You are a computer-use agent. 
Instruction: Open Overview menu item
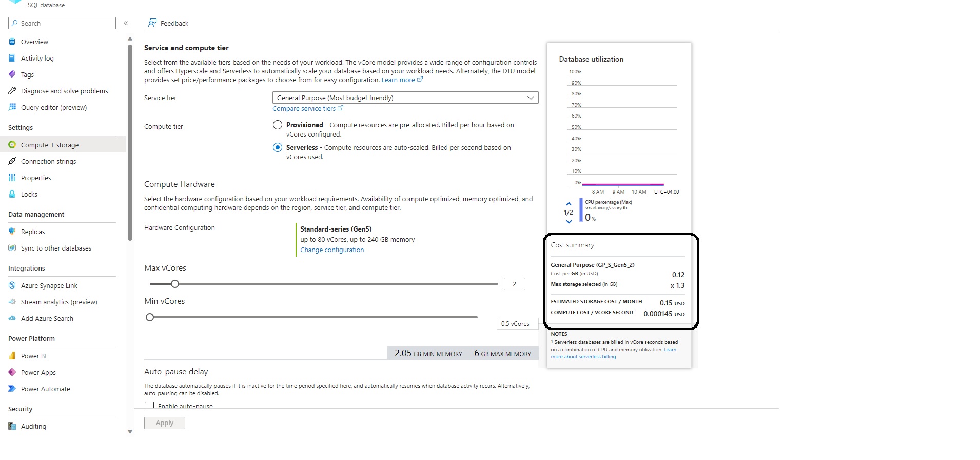pyautogui.click(x=34, y=42)
